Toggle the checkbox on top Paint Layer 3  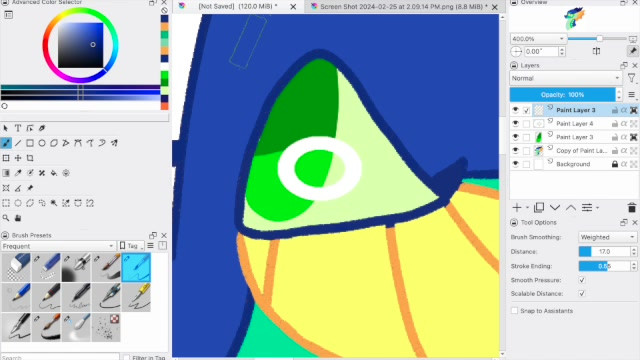pyautogui.click(x=527, y=110)
